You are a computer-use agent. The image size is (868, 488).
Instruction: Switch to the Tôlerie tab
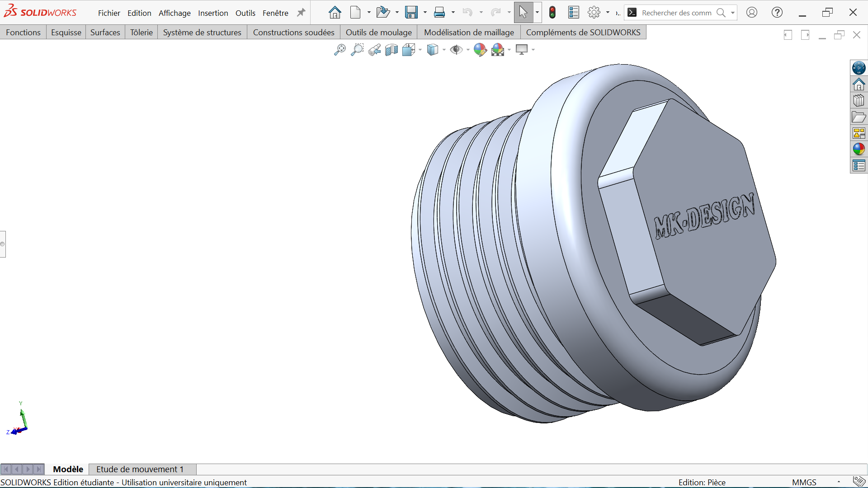(x=142, y=32)
